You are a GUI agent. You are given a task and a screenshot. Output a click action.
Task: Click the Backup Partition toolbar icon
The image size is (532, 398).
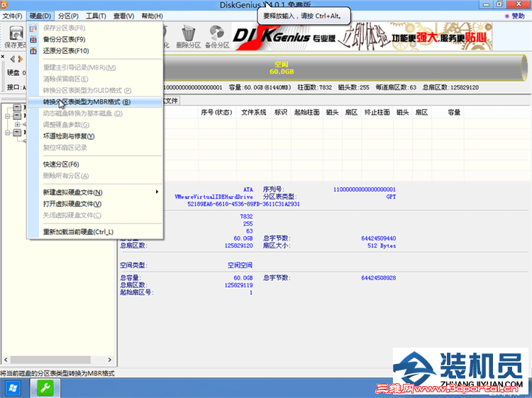[x=217, y=37]
